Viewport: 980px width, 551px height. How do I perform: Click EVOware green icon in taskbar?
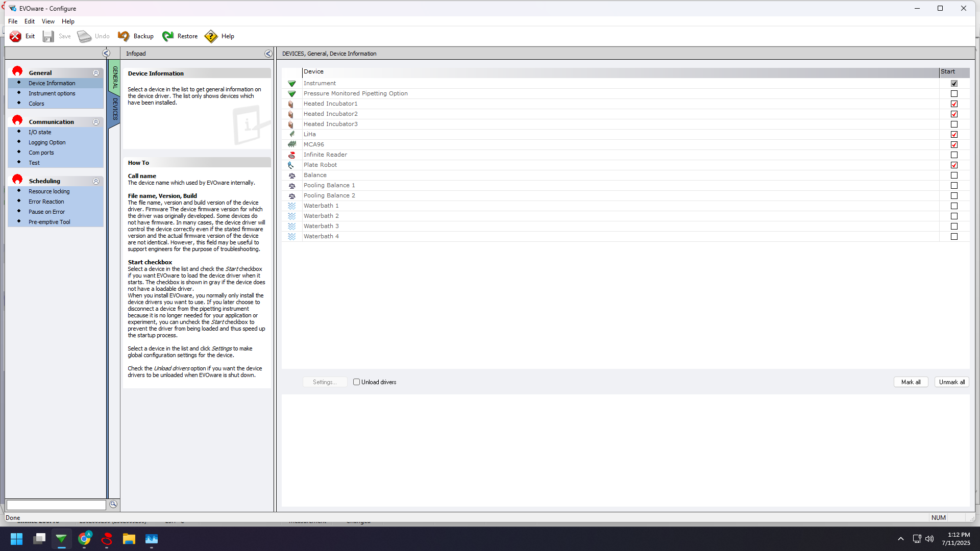tap(61, 539)
